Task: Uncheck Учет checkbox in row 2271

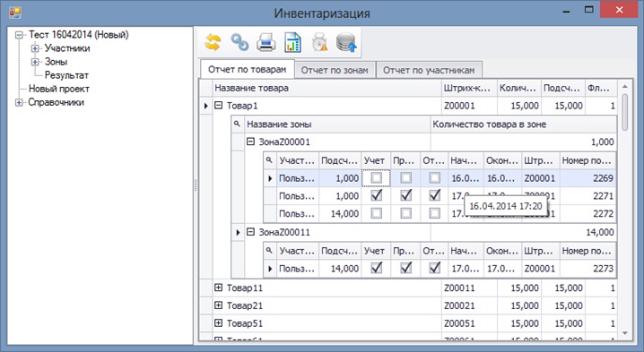Action: [x=376, y=195]
